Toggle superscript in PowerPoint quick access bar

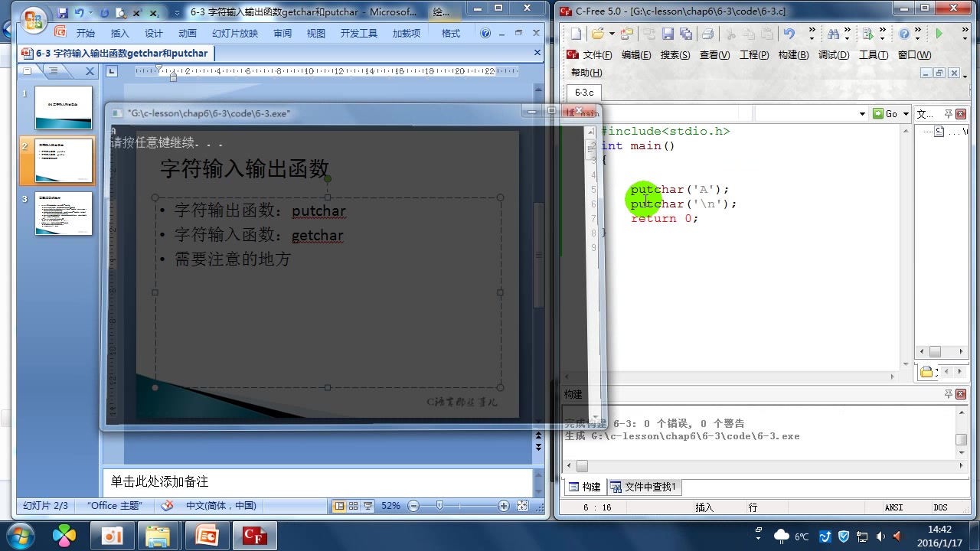point(138,13)
